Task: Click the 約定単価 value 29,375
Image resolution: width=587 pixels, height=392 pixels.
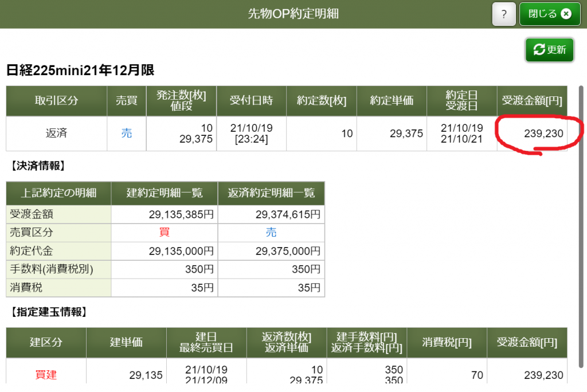Action: (406, 134)
